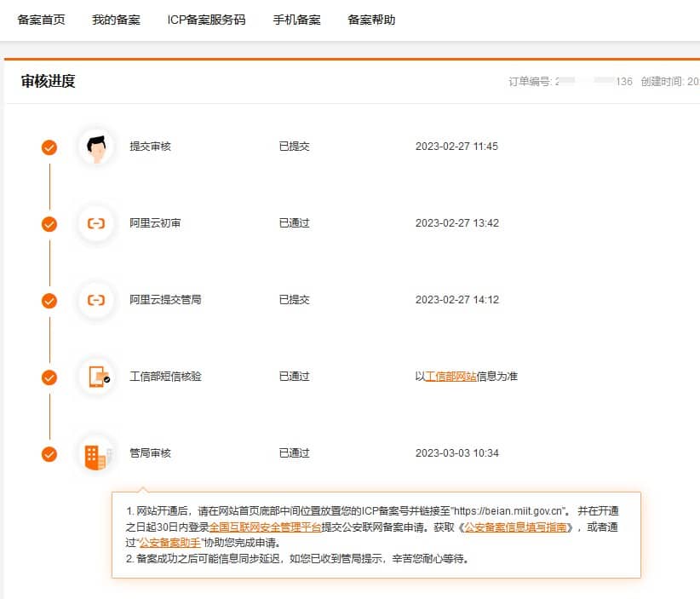Image resolution: width=700 pixels, height=599 pixels.
Task: Switch to the 手机备案 tab
Action: [296, 20]
